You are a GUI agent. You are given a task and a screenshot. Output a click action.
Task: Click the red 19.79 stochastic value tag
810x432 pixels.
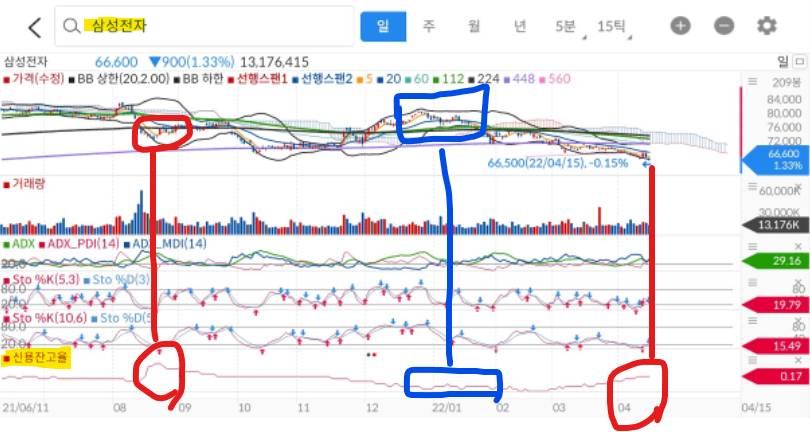[x=775, y=305]
